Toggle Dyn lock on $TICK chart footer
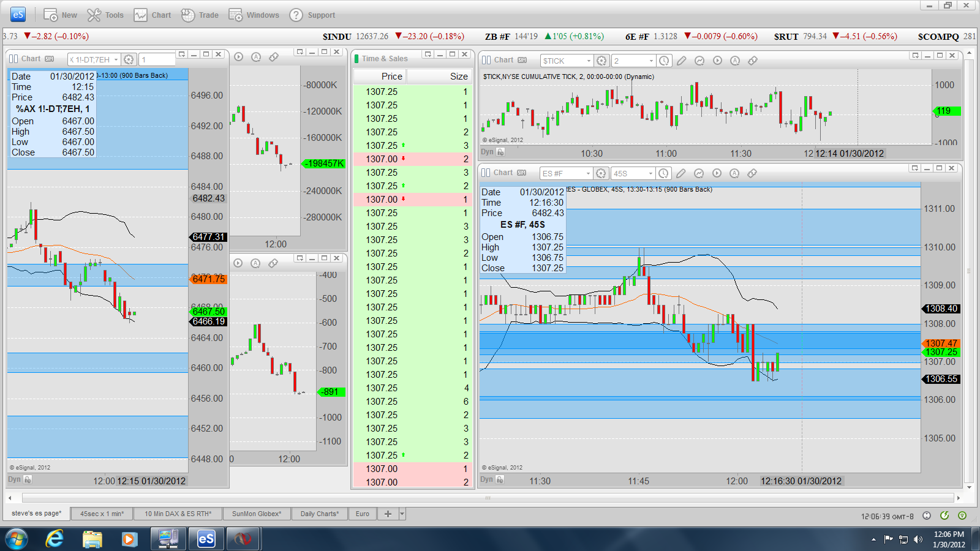The width and height of the screenshot is (980, 551). coord(500,152)
